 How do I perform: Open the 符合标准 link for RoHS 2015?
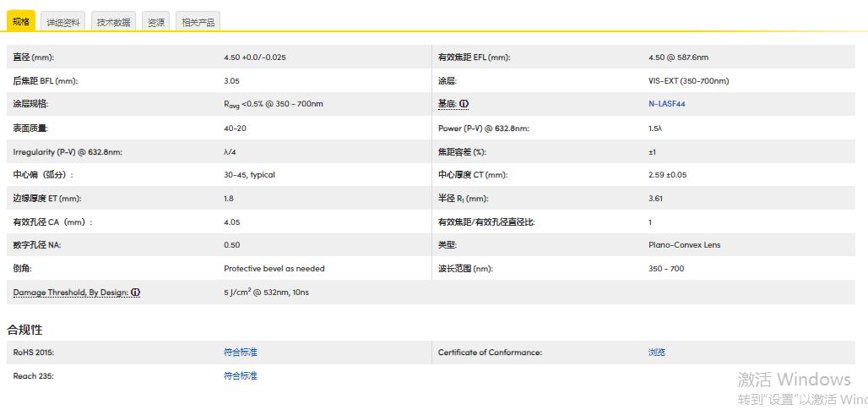point(240,353)
